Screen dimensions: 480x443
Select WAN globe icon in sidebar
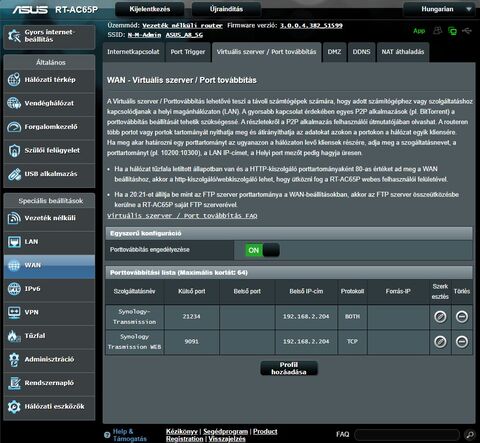[14, 265]
